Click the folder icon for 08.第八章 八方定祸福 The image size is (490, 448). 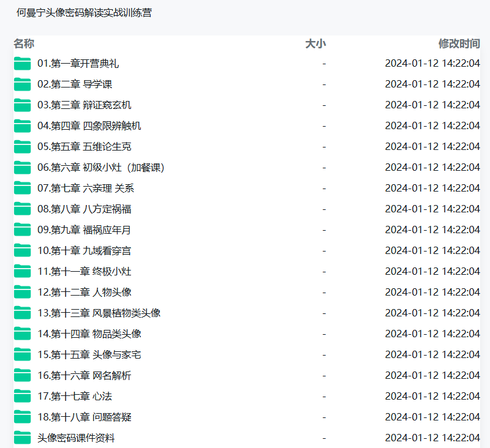[22, 209]
